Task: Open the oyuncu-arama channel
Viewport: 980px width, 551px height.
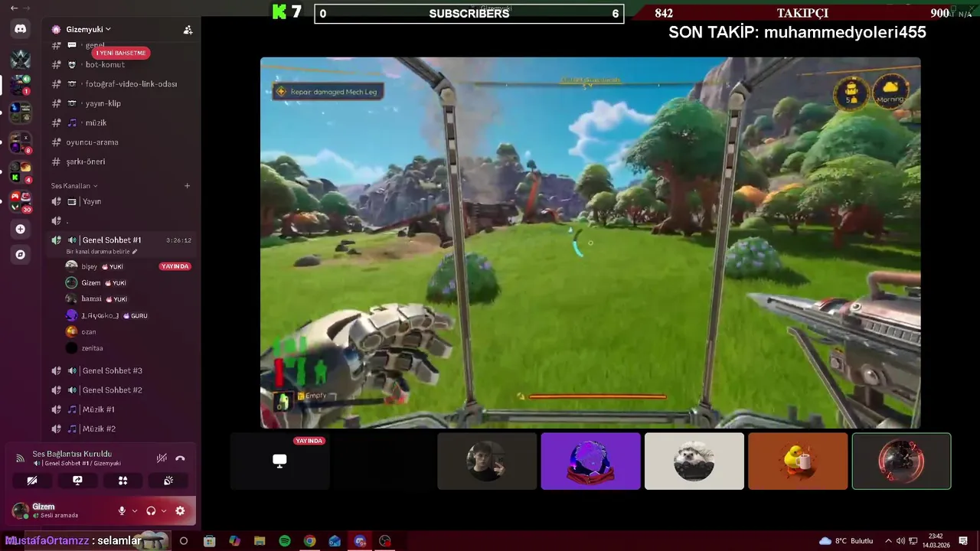Action: pos(121,142)
